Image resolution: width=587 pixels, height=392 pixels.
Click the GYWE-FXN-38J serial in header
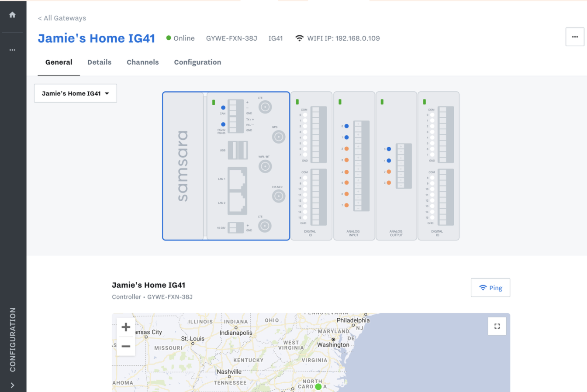(231, 38)
